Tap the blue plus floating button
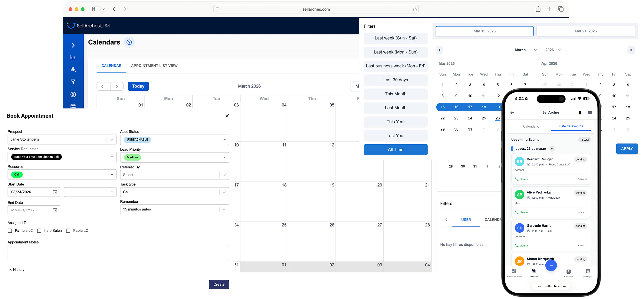This screenshot has height=299, width=644. (551, 265)
